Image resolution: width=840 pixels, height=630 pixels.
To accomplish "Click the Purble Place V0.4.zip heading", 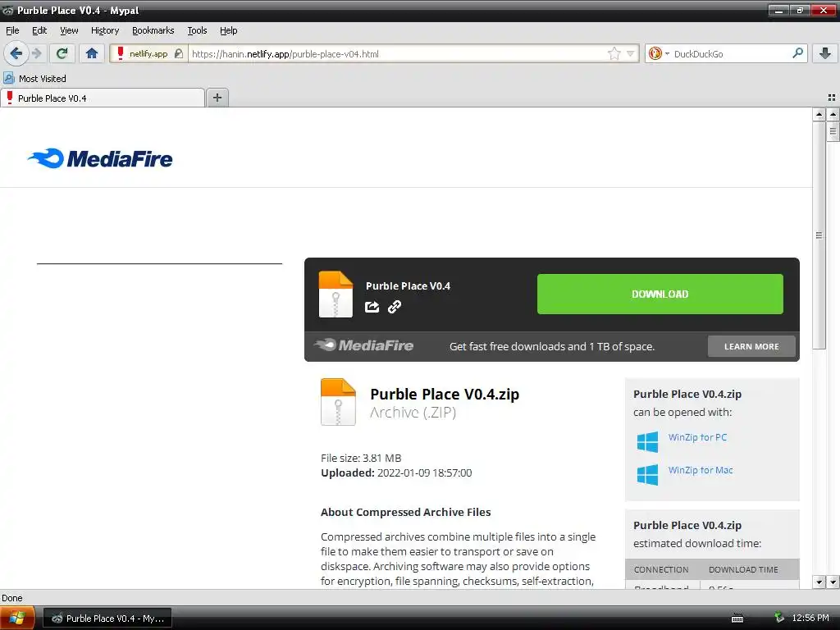I will (x=445, y=395).
